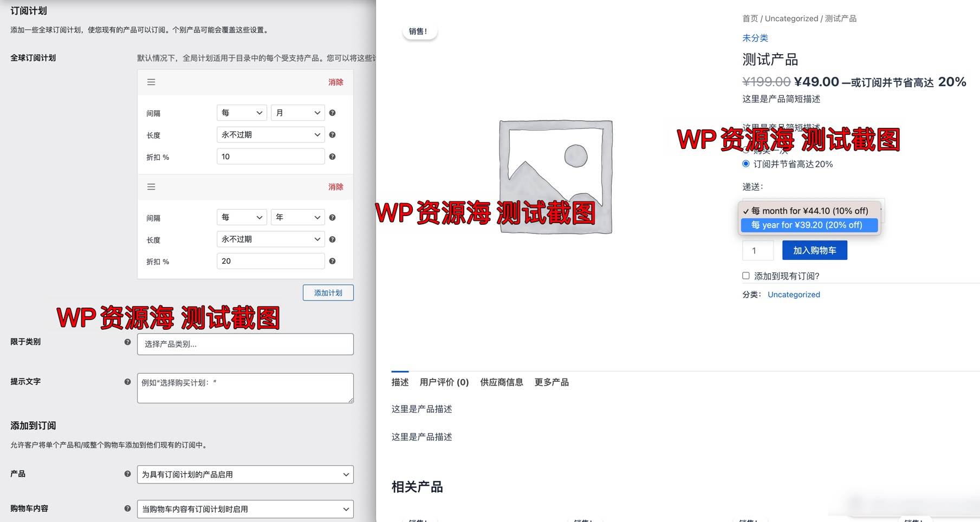This screenshot has height=522, width=980.
Task: Remove the yearly plan via 消除
Action: click(336, 187)
